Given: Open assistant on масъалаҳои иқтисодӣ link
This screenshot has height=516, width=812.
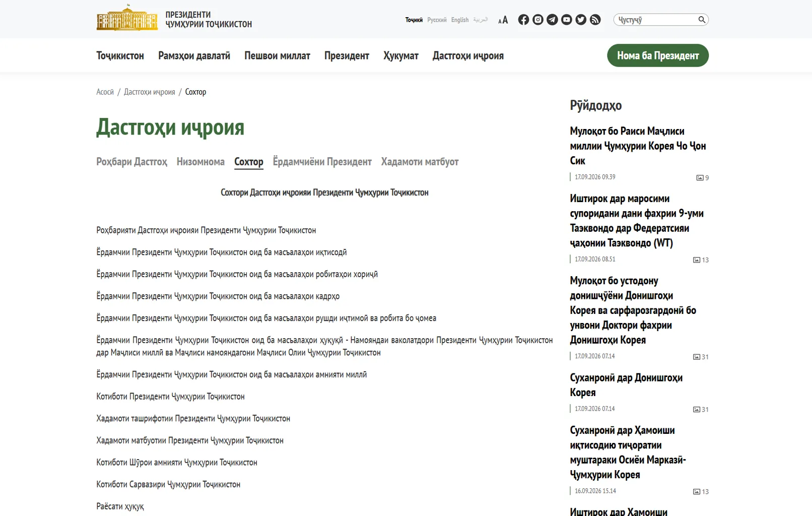Looking at the screenshot, I should pos(222,252).
